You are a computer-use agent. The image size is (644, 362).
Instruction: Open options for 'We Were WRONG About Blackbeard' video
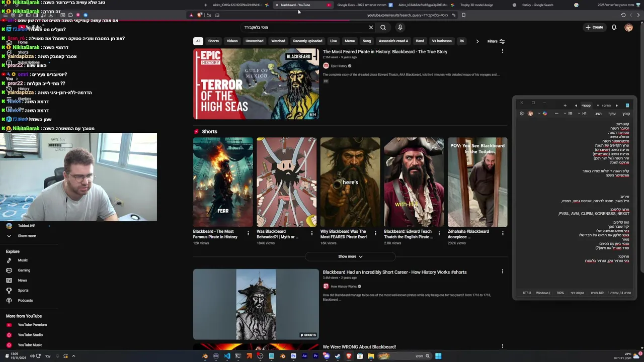[x=502, y=346]
